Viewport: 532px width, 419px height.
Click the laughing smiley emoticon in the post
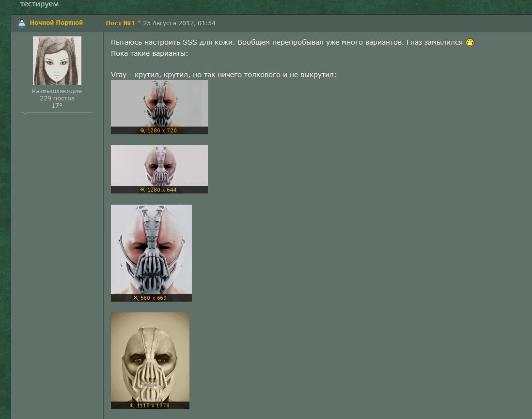click(470, 43)
